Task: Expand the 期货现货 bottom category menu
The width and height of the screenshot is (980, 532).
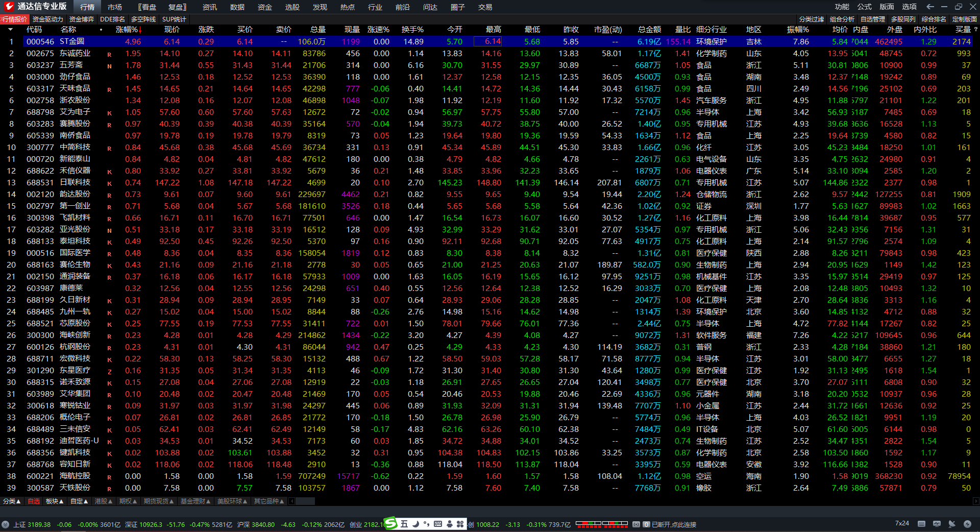Action: click(159, 501)
